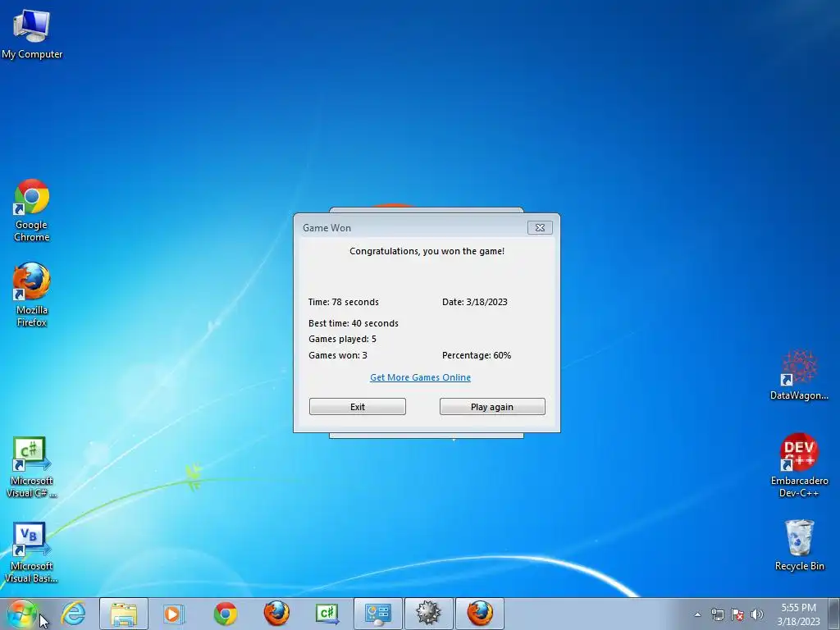
Task: Open the Action Center flag tray icon
Action: point(737,614)
